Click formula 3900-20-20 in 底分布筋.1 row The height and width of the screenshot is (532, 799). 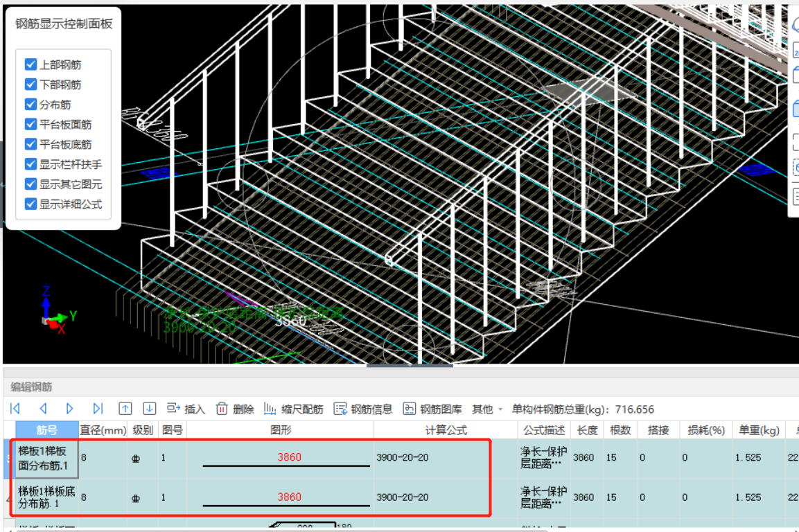(402, 497)
